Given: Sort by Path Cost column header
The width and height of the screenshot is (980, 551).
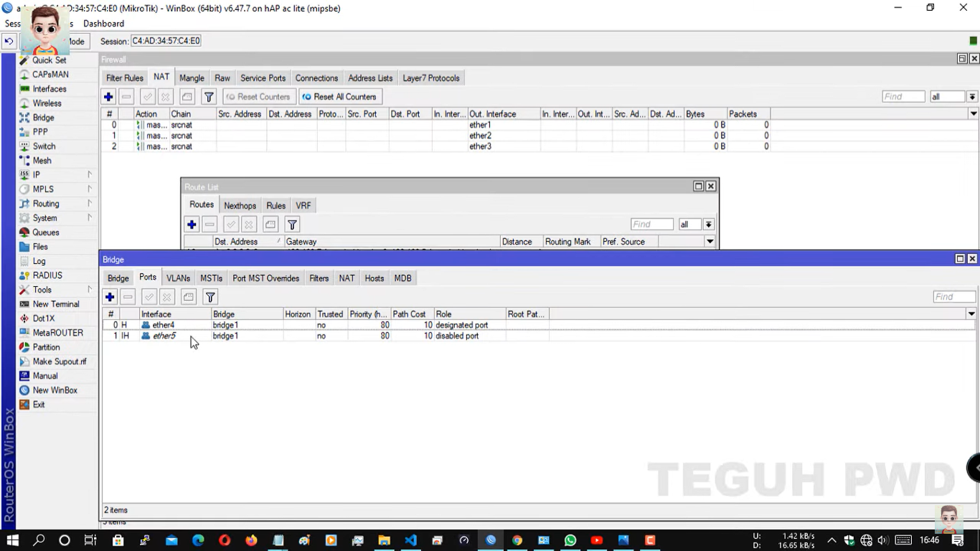Looking at the screenshot, I should click(x=411, y=314).
